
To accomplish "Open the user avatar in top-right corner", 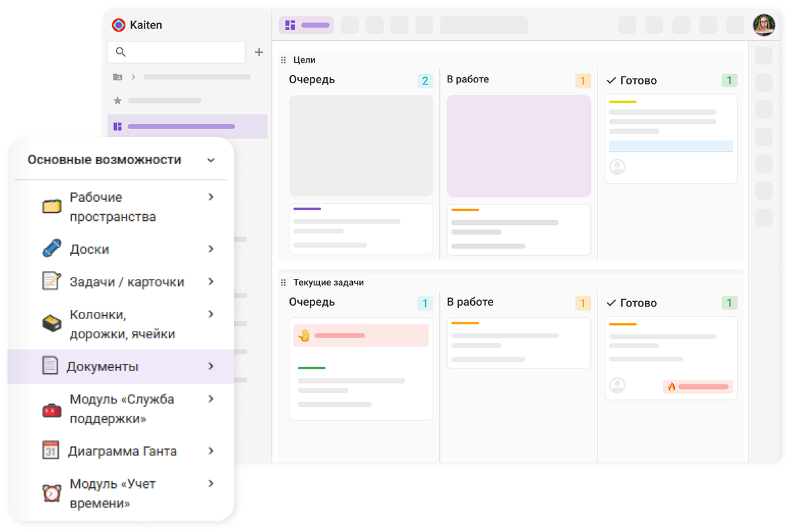I will pos(764,25).
